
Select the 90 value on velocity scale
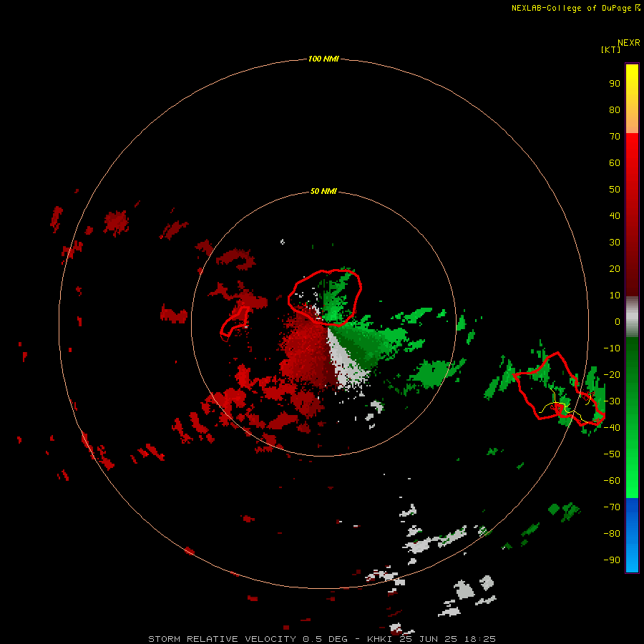615,84
